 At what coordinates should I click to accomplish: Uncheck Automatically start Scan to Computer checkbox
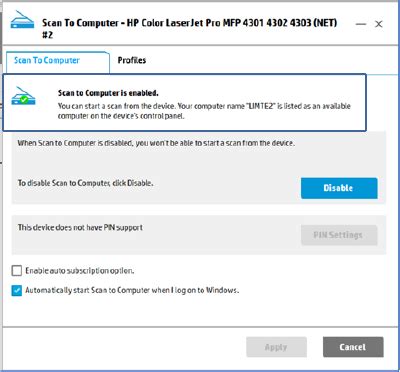click(17, 290)
